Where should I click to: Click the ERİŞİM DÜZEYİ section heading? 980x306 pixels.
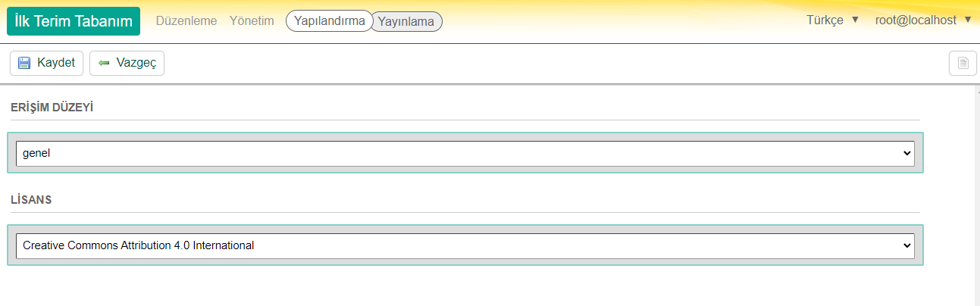(x=52, y=108)
